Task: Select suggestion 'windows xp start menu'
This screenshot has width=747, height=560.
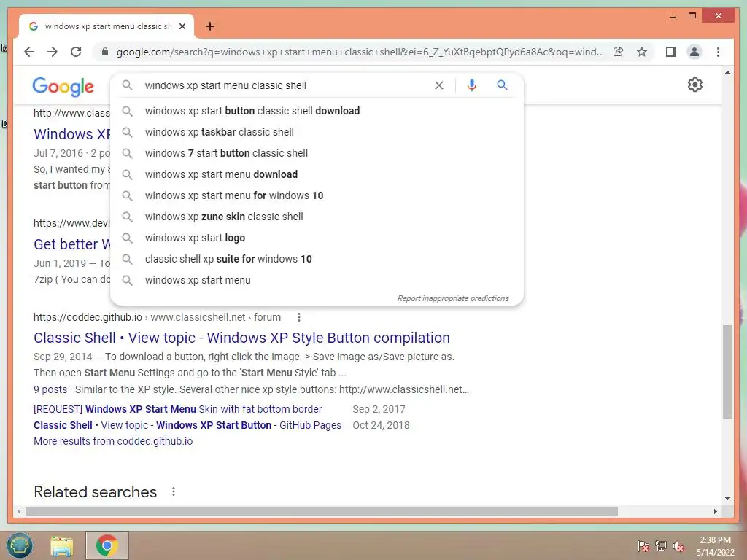Action: (x=317, y=280)
